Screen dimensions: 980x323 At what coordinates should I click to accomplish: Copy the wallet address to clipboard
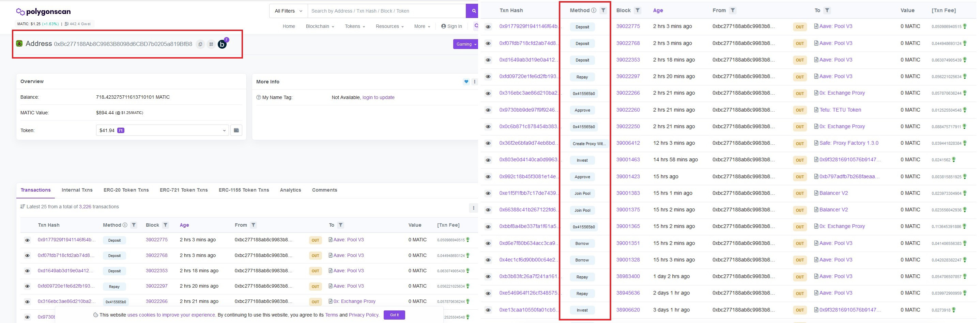click(x=200, y=45)
